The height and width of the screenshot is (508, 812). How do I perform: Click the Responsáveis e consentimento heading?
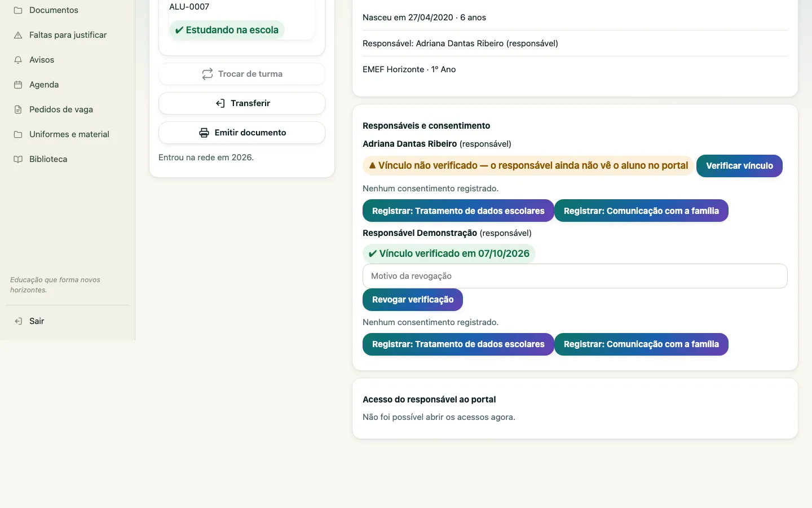pos(426,126)
